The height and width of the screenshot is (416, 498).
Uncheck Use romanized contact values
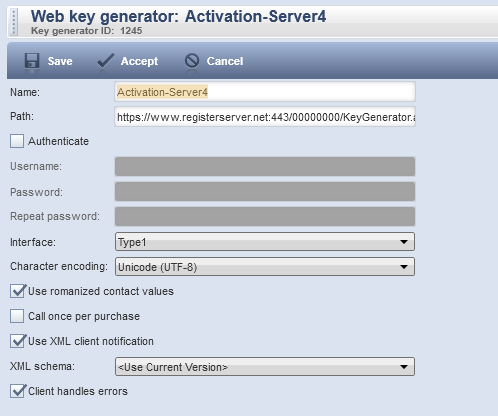coord(17,291)
